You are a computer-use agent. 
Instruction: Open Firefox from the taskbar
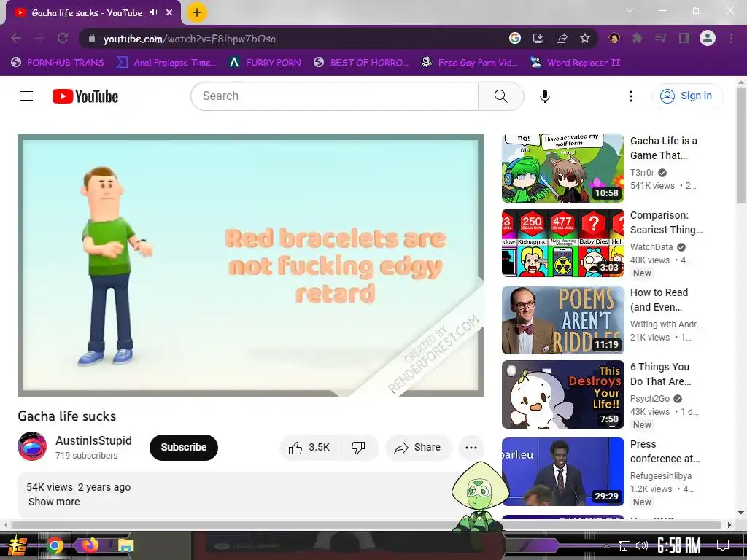pos(90,545)
